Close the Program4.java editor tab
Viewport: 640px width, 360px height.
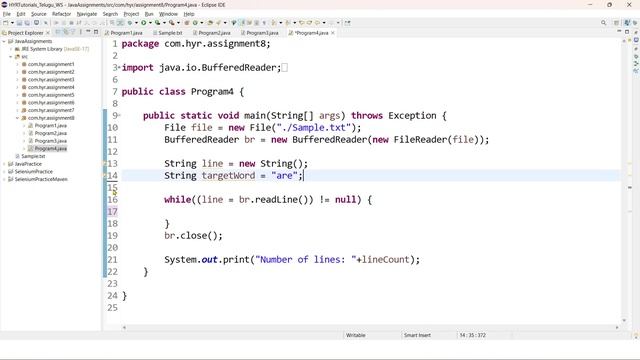click(333, 33)
